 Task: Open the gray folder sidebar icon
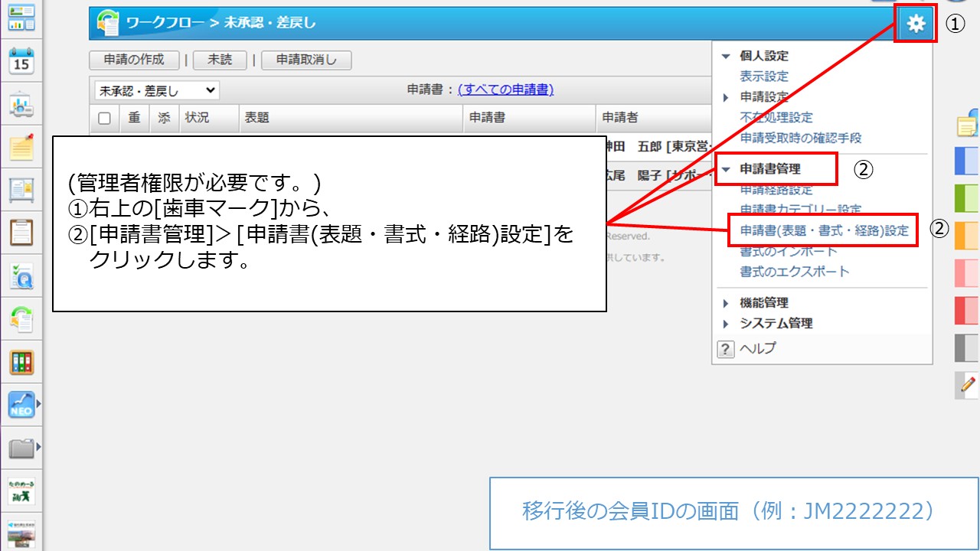(x=21, y=447)
